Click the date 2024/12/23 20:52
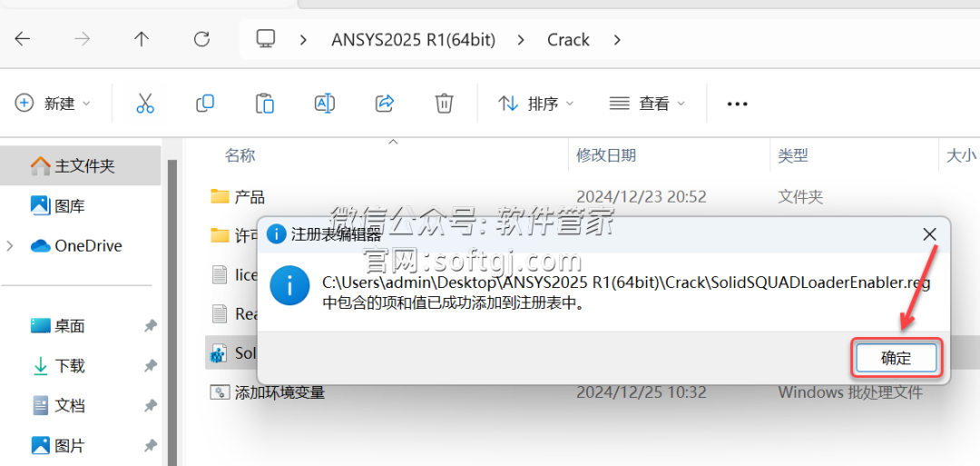The width and height of the screenshot is (980, 466). [642, 197]
